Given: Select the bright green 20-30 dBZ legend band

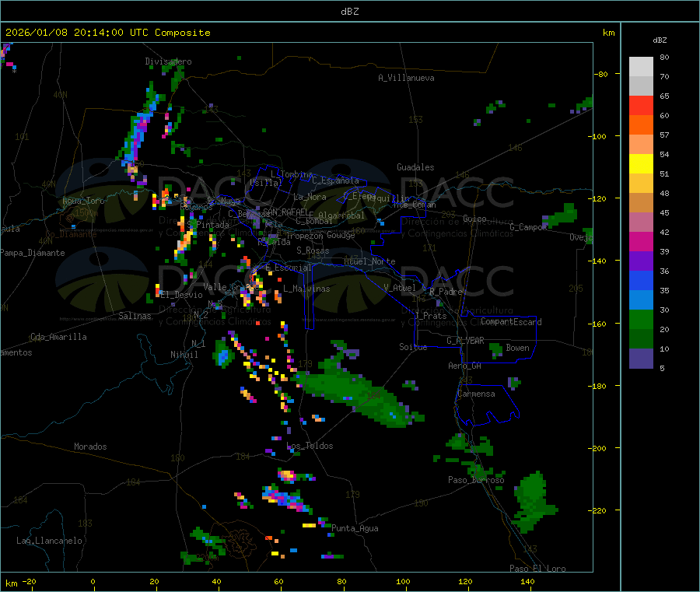Looking at the screenshot, I should [641, 319].
